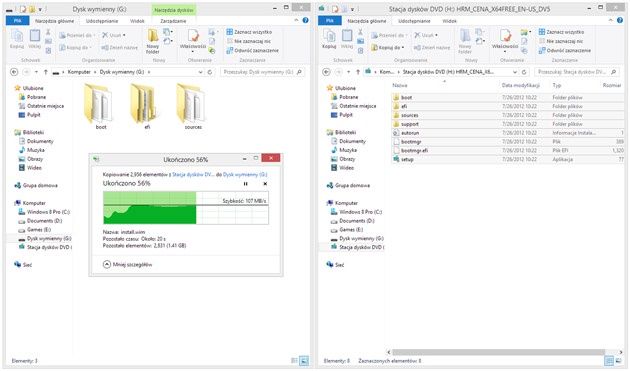Select the boot folder in Dysk wymienny
The image size is (630, 371).
point(100,106)
